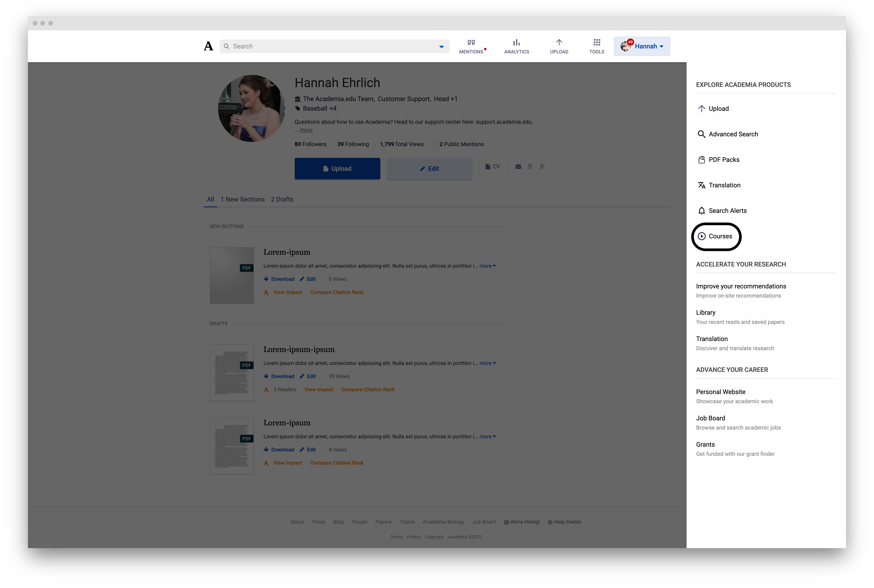Click the CV icon on profile

click(x=492, y=166)
